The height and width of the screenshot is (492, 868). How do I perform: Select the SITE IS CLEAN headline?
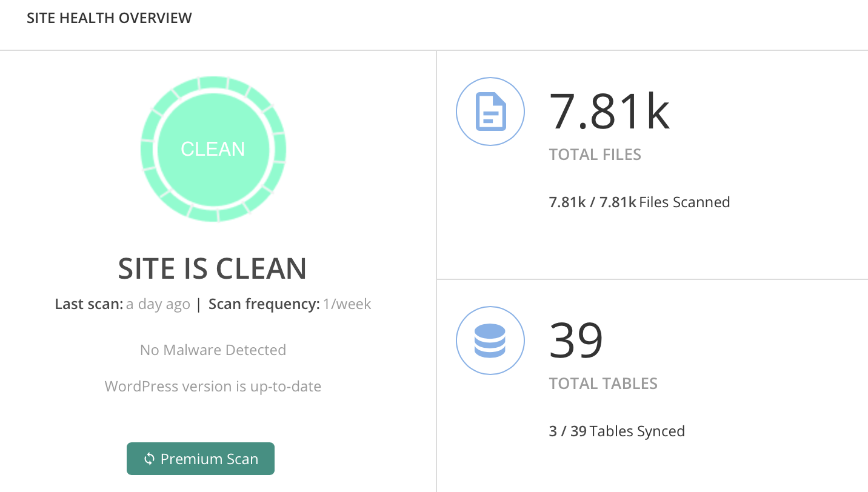(212, 268)
